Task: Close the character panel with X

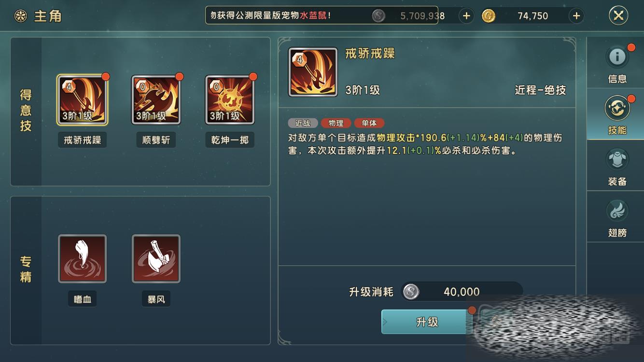Action: click(618, 16)
